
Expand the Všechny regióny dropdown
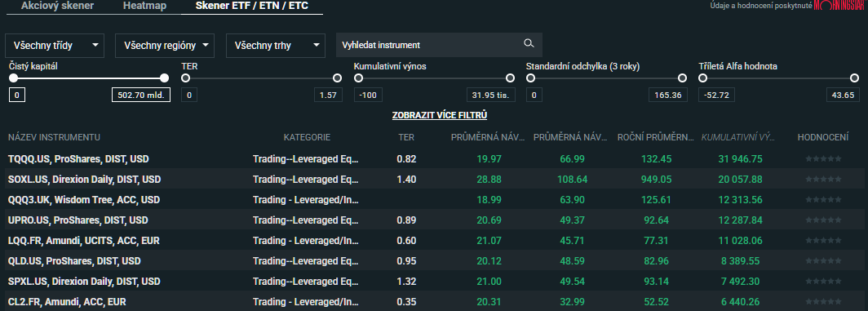[x=165, y=46]
